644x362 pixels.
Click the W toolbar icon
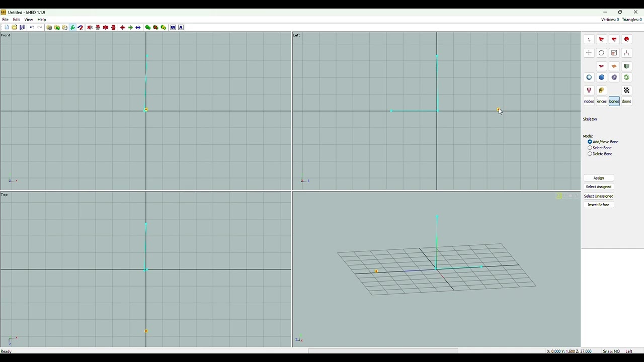[173, 28]
